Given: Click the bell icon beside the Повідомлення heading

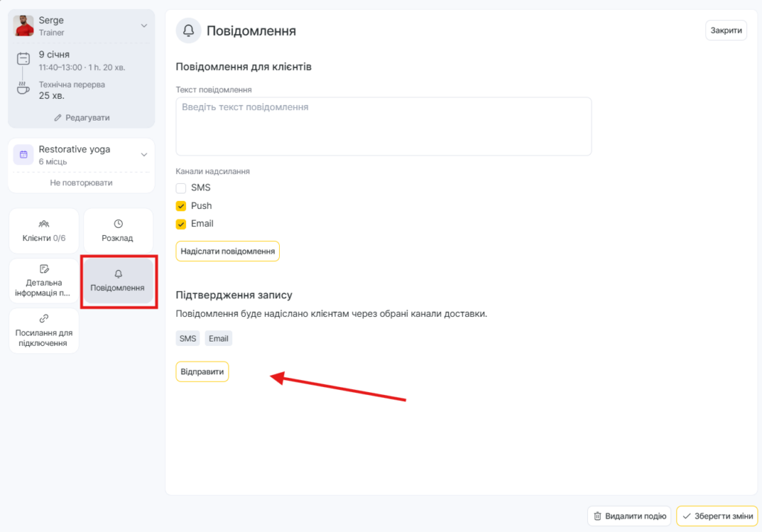Looking at the screenshot, I should pos(189,31).
